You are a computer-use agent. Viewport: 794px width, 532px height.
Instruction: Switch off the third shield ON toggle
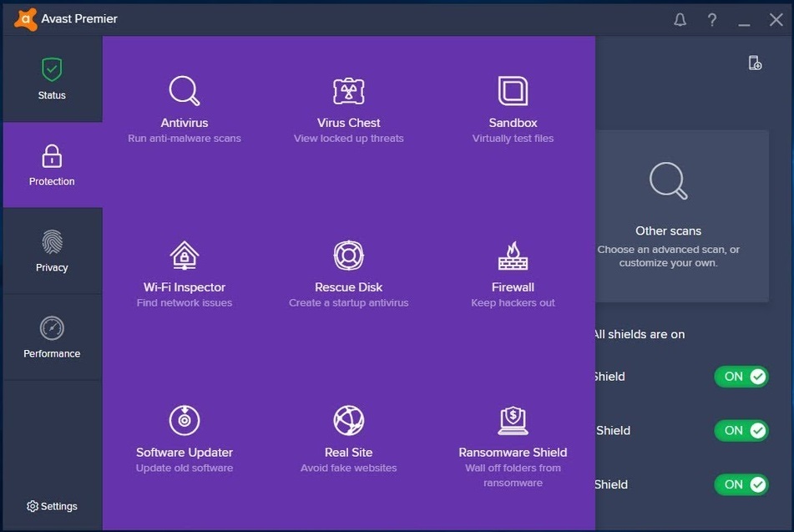pyautogui.click(x=741, y=484)
